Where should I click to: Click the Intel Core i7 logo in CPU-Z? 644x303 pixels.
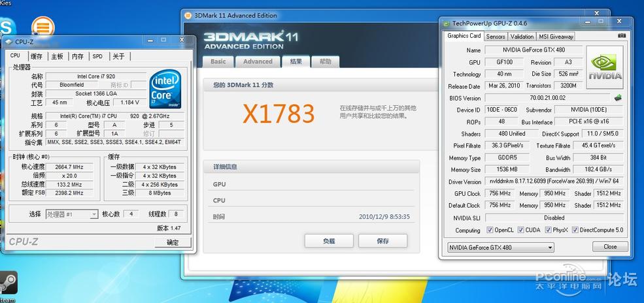pos(165,89)
